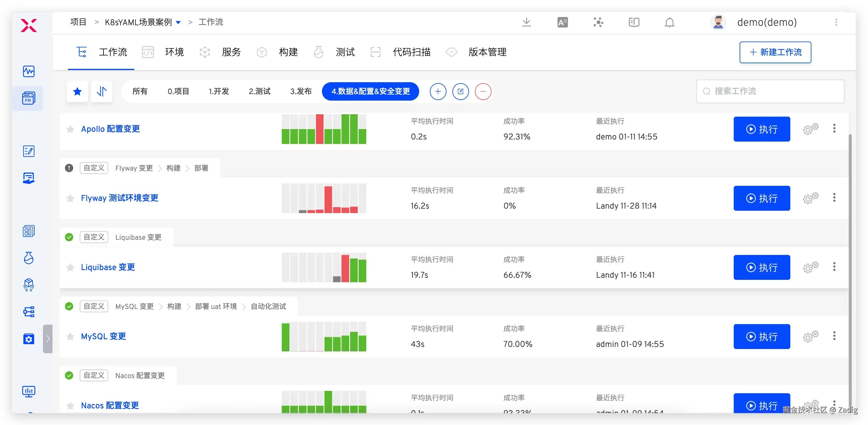Star the Flyway 测试环境变更 workflow
The height and width of the screenshot is (425, 868).
point(70,198)
